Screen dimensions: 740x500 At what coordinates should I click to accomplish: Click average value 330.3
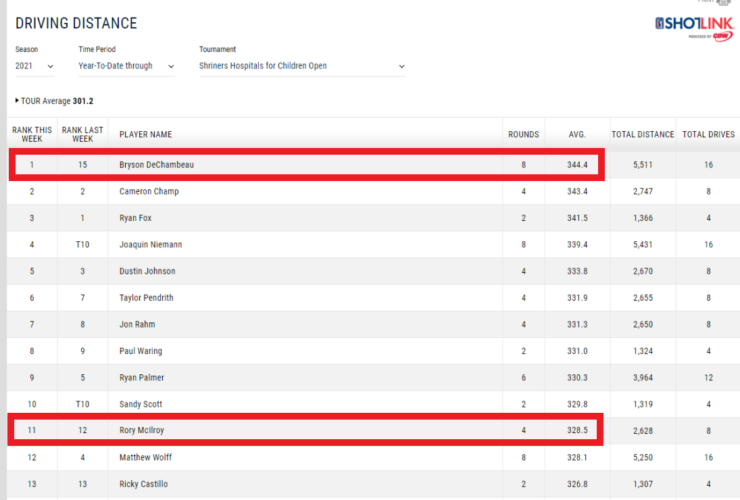577,378
